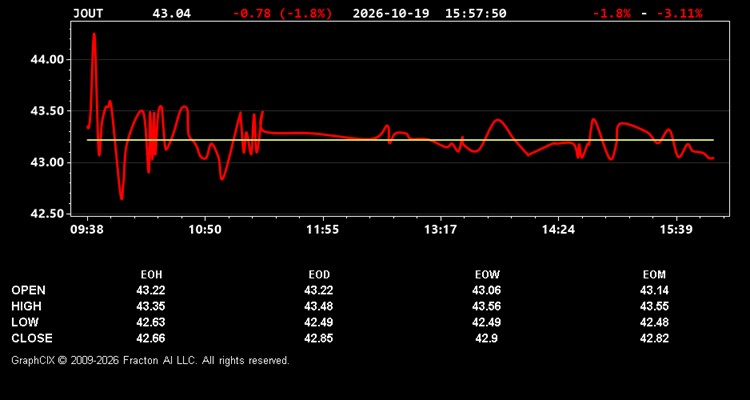Click the CLOSE row label

tap(32, 338)
